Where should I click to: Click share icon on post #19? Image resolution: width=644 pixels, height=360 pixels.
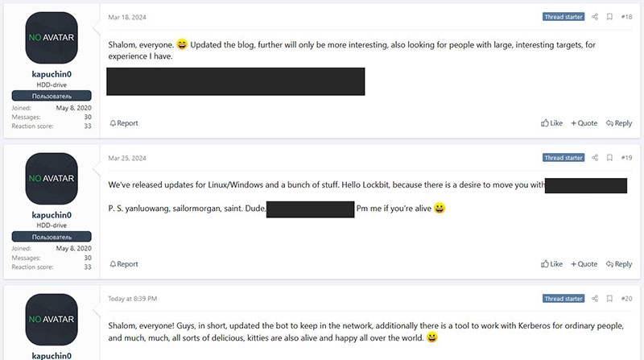(x=596, y=158)
